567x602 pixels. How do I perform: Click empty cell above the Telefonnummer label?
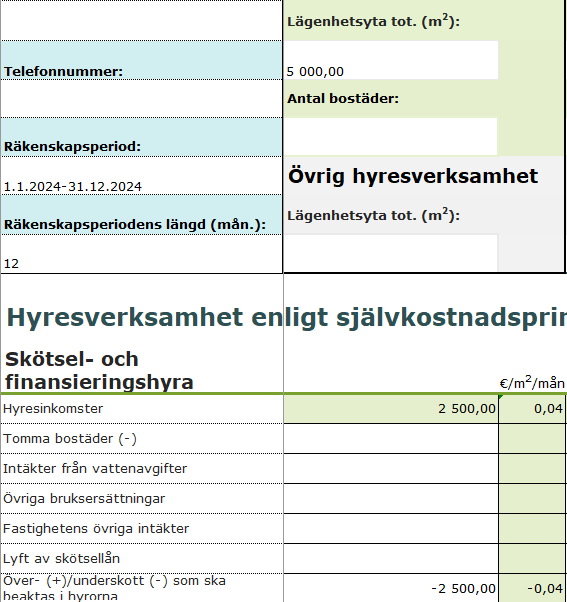point(141,20)
